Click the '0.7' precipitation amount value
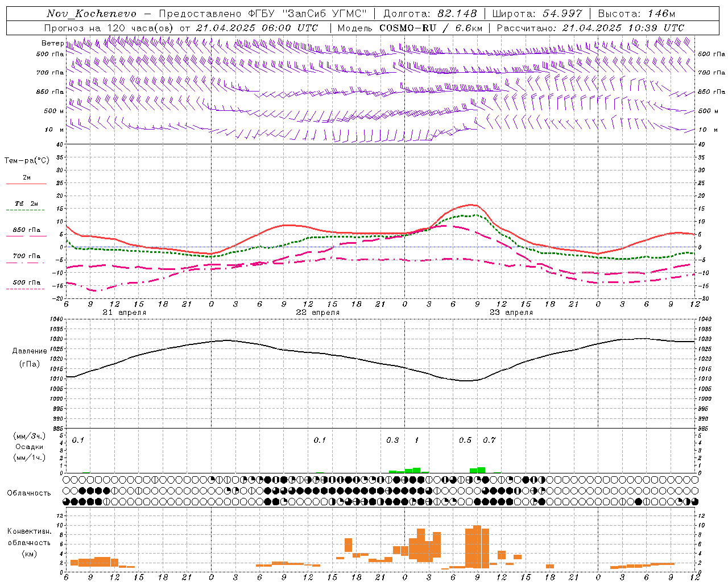728x582 pixels. tap(489, 440)
